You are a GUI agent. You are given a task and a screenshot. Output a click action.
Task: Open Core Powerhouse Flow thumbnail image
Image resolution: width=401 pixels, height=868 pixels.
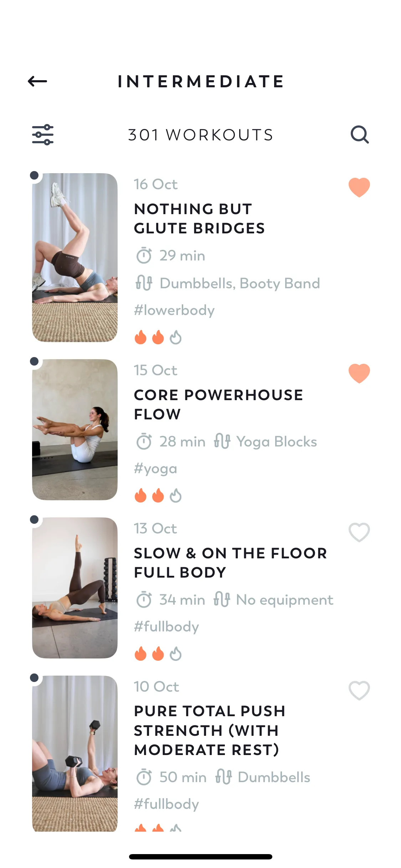(75, 429)
